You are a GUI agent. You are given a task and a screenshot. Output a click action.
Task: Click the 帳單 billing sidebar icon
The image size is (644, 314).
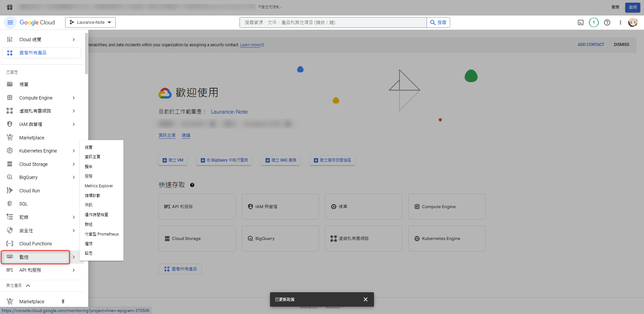pos(10,84)
